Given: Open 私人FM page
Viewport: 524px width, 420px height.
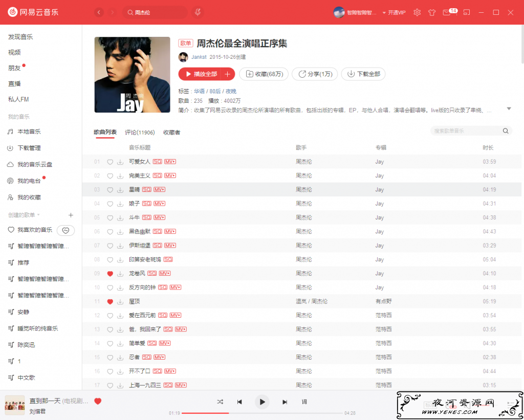Looking at the screenshot, I should coord(18,99).
